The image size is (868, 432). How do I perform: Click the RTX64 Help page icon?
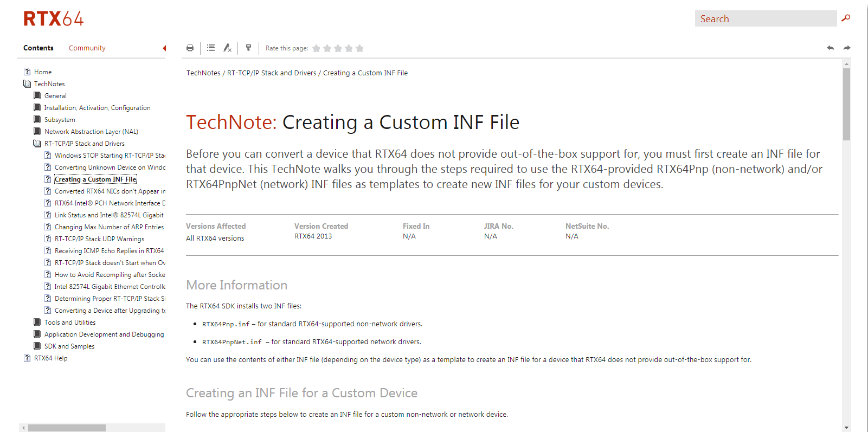[x=27, y=358]
